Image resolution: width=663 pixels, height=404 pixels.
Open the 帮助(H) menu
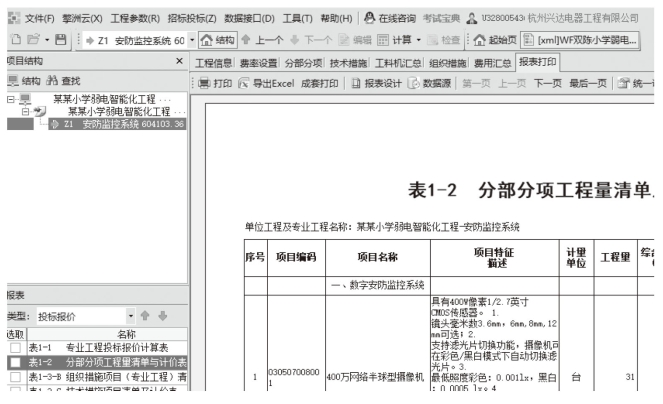[336, 19]
